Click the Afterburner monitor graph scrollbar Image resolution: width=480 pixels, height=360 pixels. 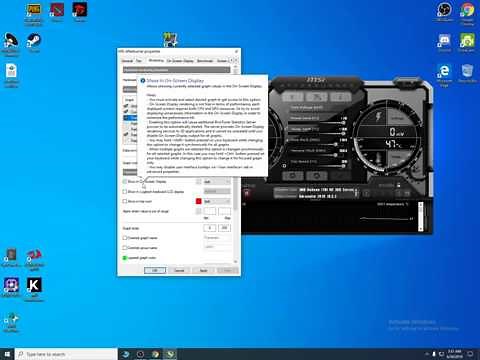pyautogui.click(x=421, y=217)
